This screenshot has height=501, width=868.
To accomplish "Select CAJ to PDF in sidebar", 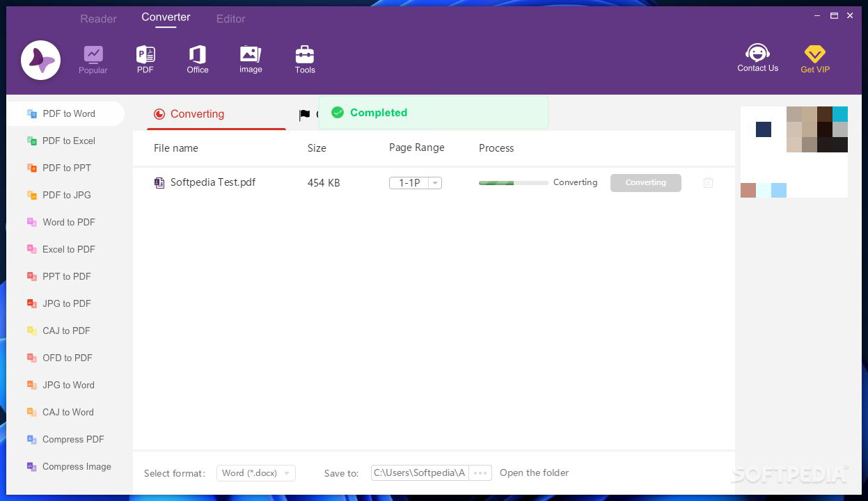I will (x=65, y=331).
